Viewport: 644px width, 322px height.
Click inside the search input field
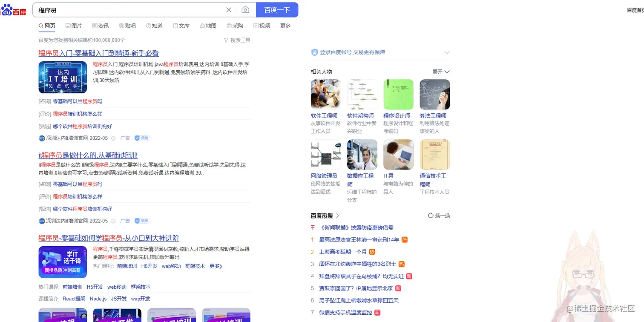pos(128,10)
